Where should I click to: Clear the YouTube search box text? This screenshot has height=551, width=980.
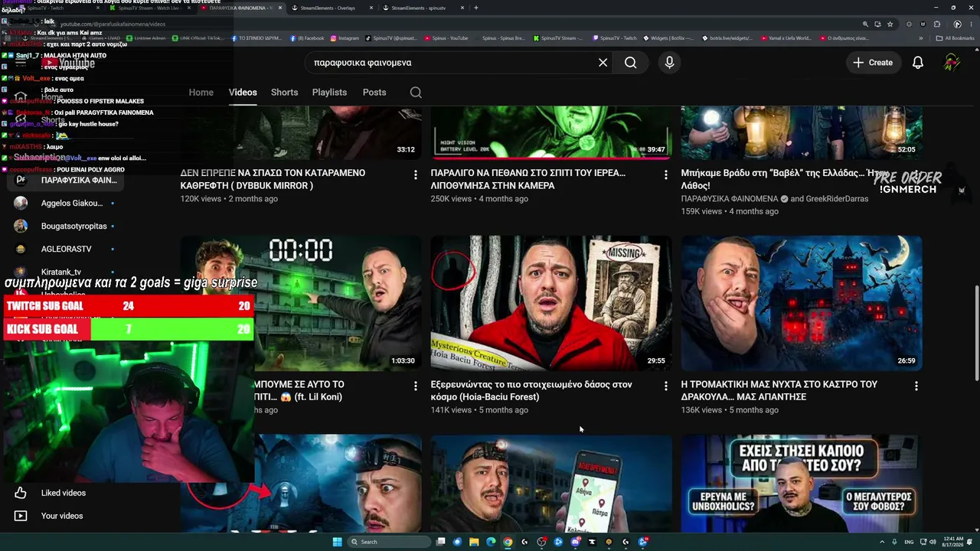click(x=603, y=63)
